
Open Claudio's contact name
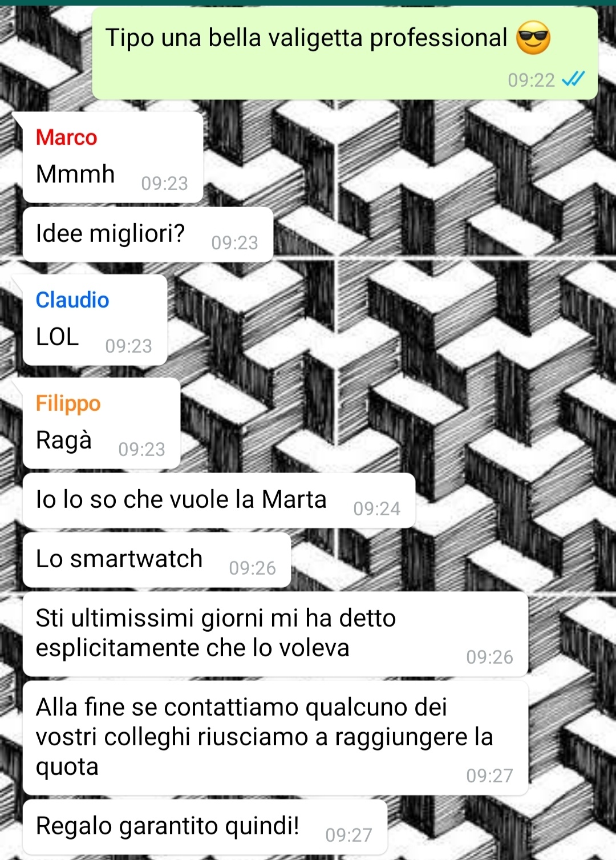point(72,300)
